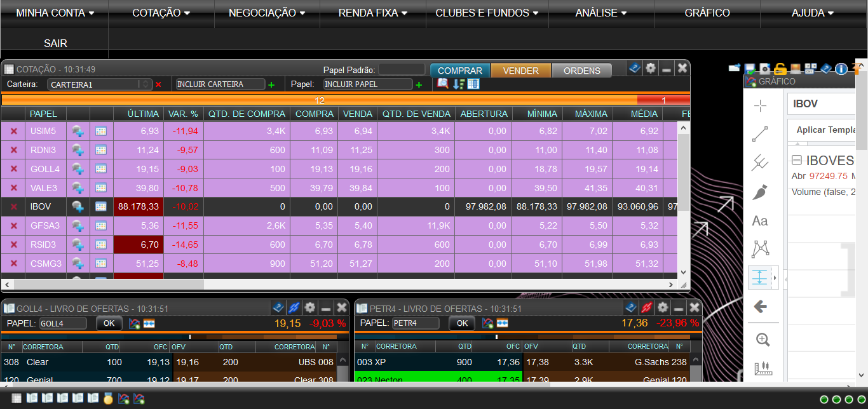Image resolution: width=868 pixels, height=409 pixels.
Task: Expand the MINHA CONTA menu
Action: (x=55, y=13)
